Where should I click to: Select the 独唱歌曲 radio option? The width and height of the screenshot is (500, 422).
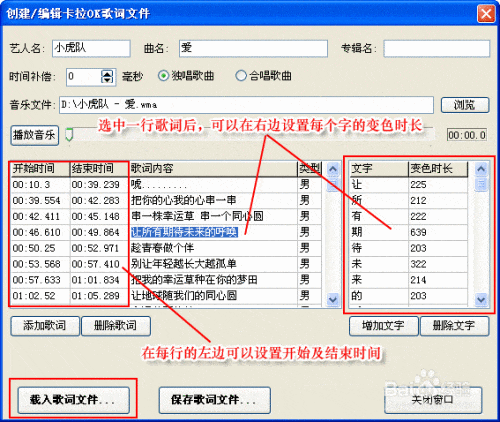[163, 76]
